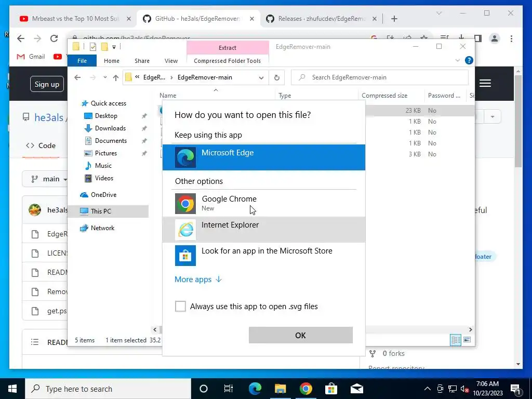Choose Google Chrome to open the file
This screenshot has width=532, height=399.
point(263,203)
